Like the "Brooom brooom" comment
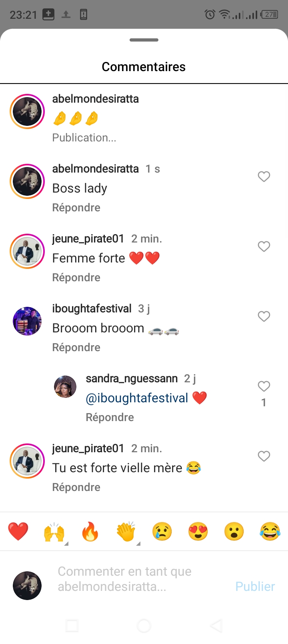This screenshot has width=288, height=644. (x=264, y=316)
